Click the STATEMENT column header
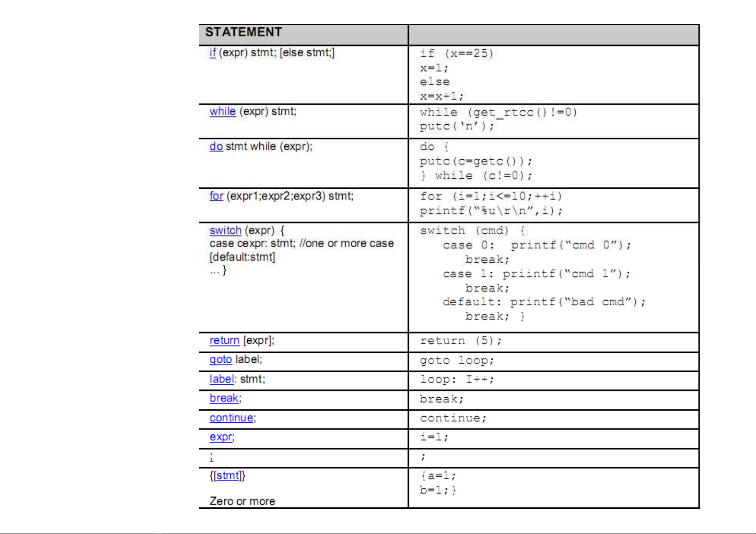Screen dimensions: 756x534 click(244, 32)
